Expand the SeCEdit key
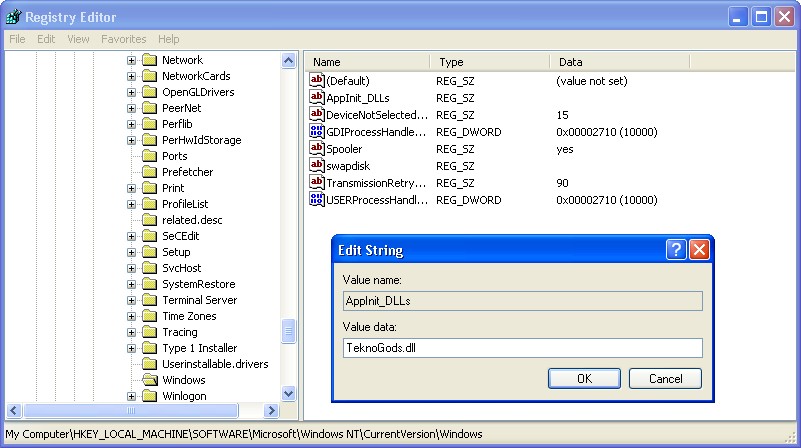The width and height of the screenshot is (801, 448). [131, 236]
